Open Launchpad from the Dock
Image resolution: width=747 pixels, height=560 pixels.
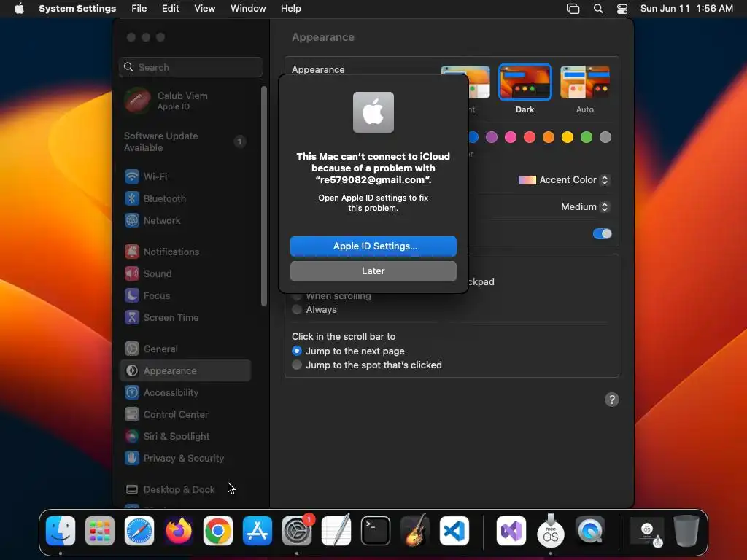[99, 531]
